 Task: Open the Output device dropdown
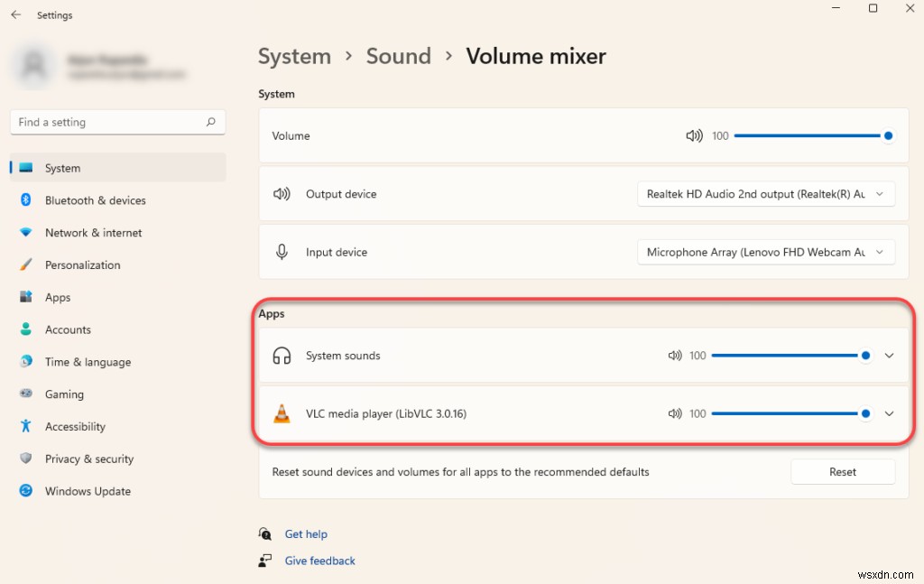[x=765, y=194]
